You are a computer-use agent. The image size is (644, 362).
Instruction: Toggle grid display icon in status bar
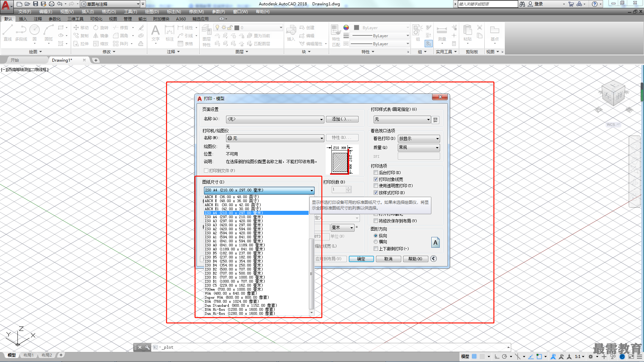point(474,356)
